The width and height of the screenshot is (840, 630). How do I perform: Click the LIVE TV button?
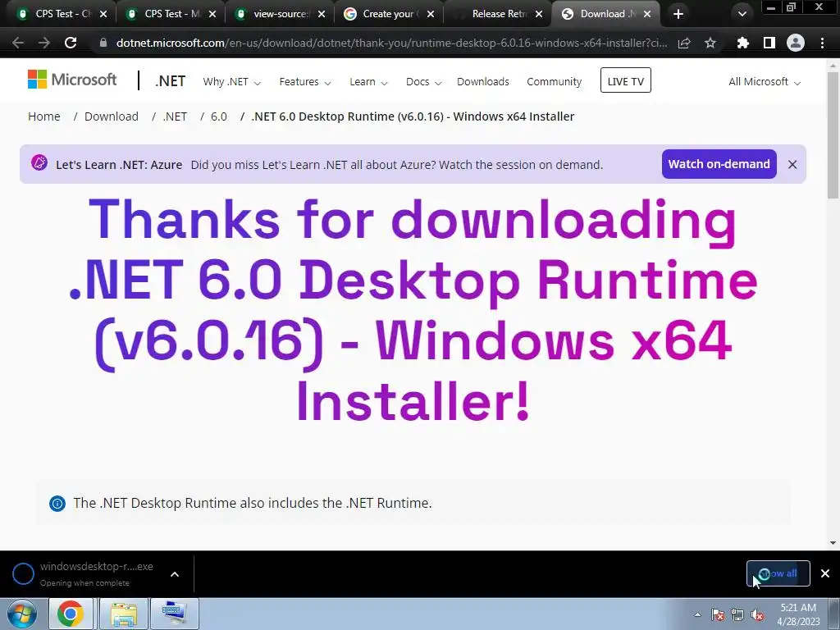click(625, 80)
